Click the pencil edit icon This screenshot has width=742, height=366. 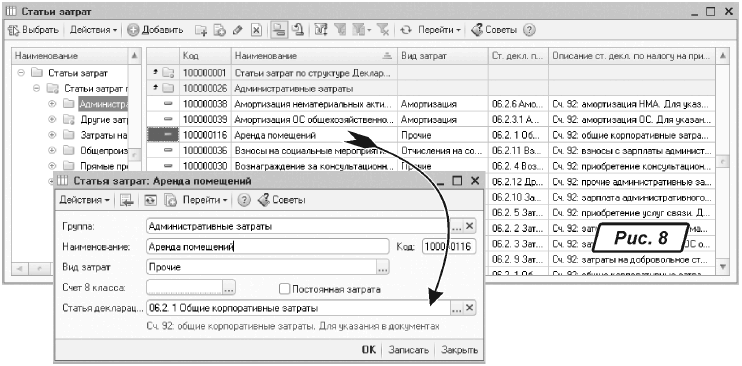pyautogui.click(x=238, y=30)
